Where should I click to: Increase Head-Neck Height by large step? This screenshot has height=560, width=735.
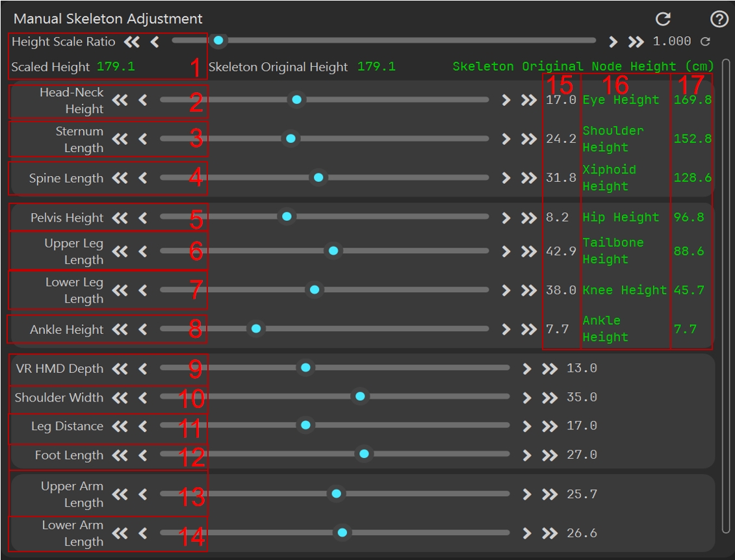[529, 100]
